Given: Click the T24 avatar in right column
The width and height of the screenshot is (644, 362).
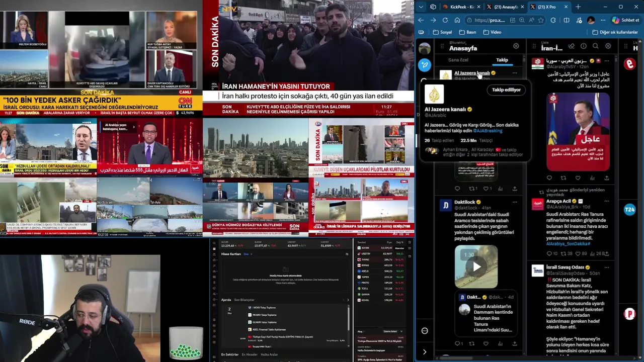Looking at the screenshot, I should (629, 210).
